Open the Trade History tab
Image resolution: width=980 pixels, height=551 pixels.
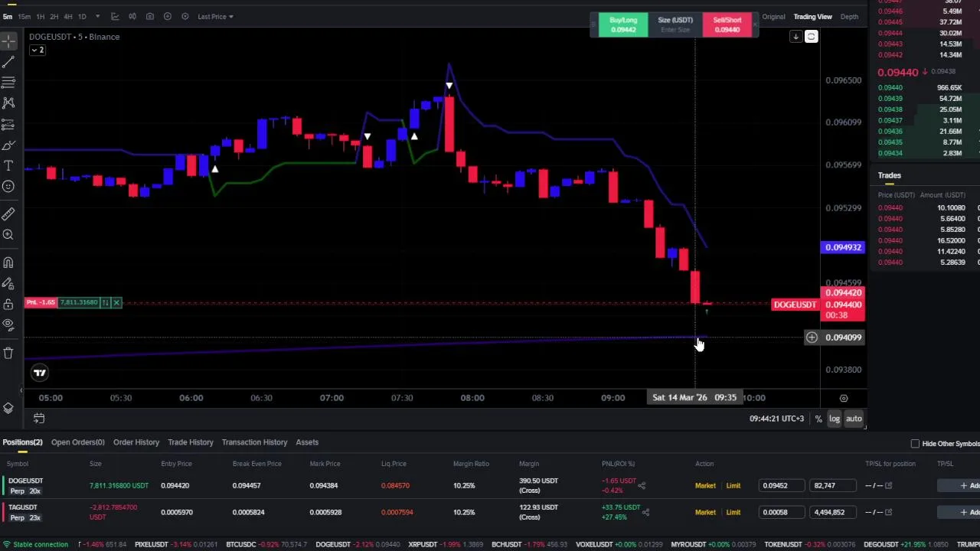coord(191,442)
